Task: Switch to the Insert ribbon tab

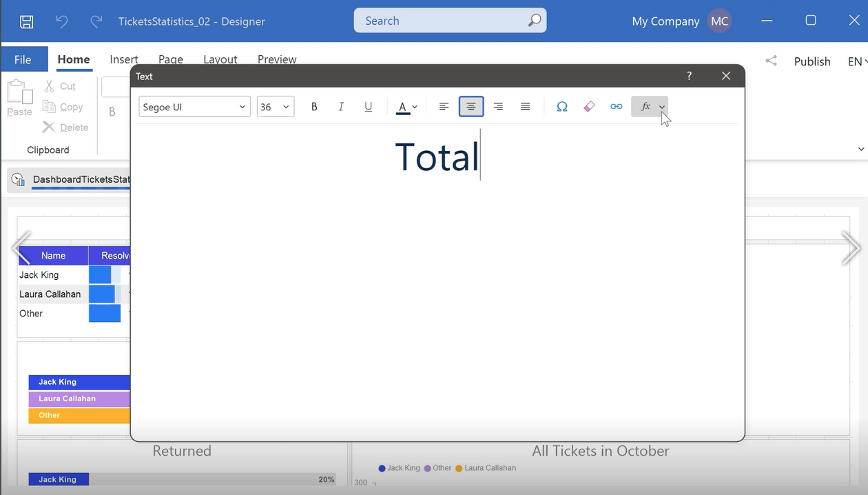Action: (x=124, y=60)
